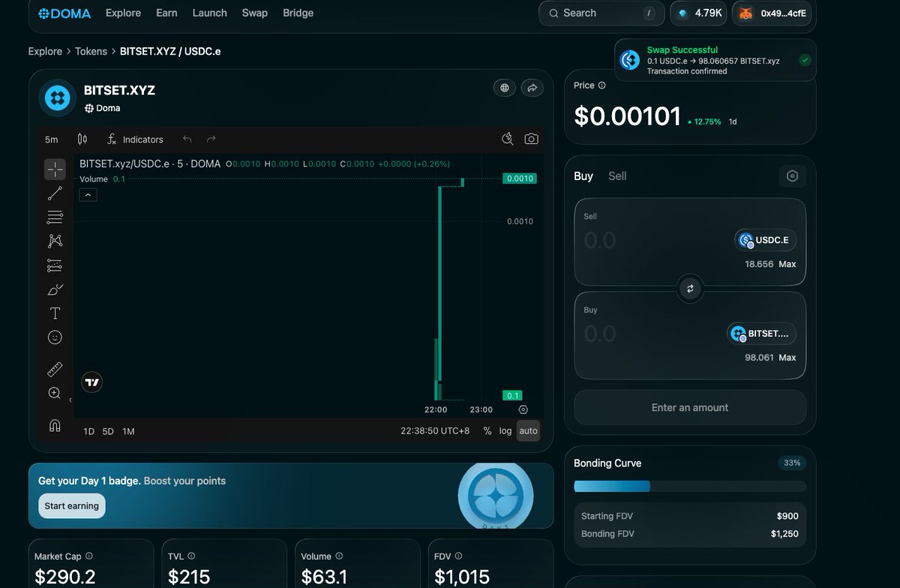The image size is (900, 588).
Task: Click the 22:38:50 UTC+8 timezone label
Action: (436, 430)
